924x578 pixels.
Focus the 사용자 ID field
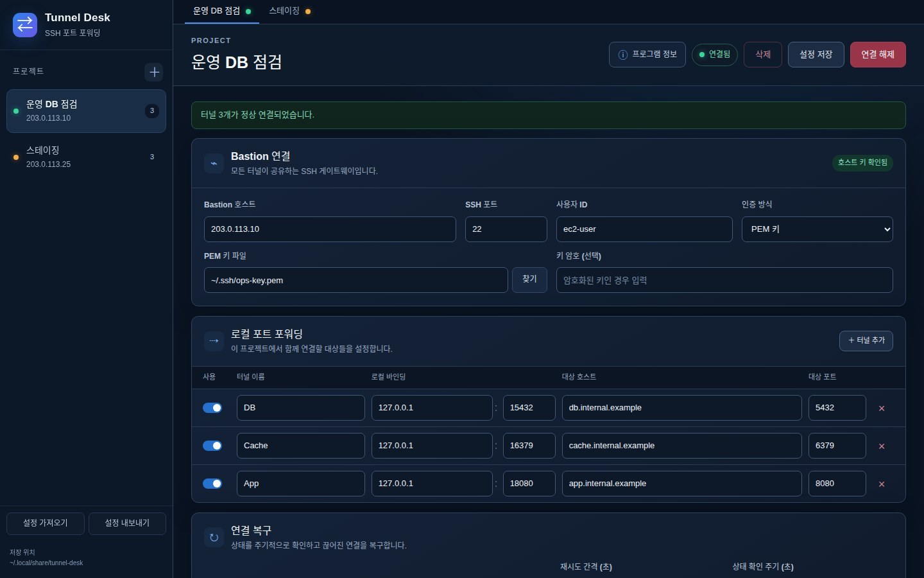(x=644, y=229)
